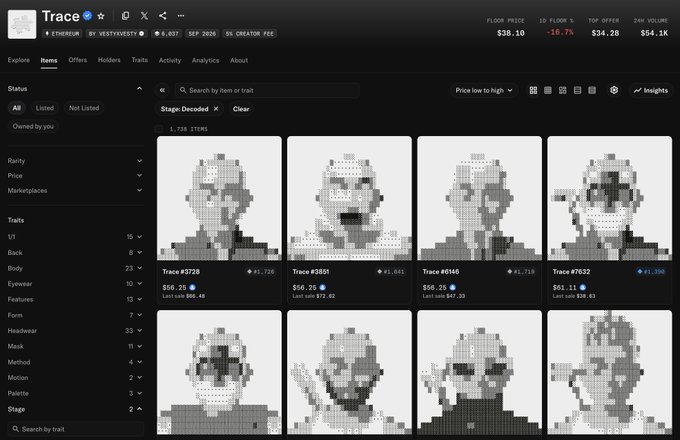The width and height of the screenshot is (680, 440).
Task: Click the Ethereum chain badge
Action: point(62,33)
